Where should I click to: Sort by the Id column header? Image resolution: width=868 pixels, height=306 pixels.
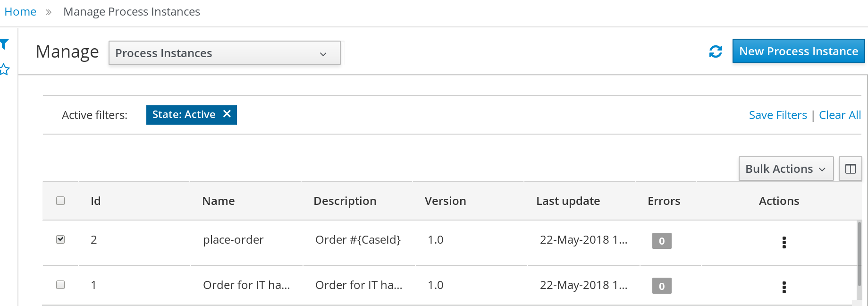(x=96, y=201)
